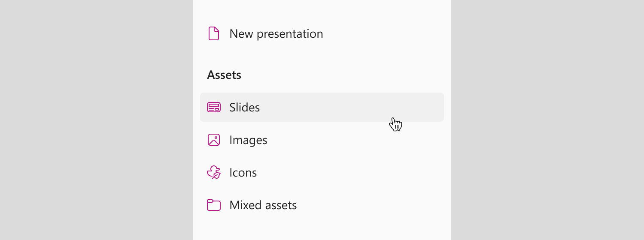Image resolution: width=644 pixels, height=240 pixels.
Task: Click the 'Images' text label
Action: point(248,140)
